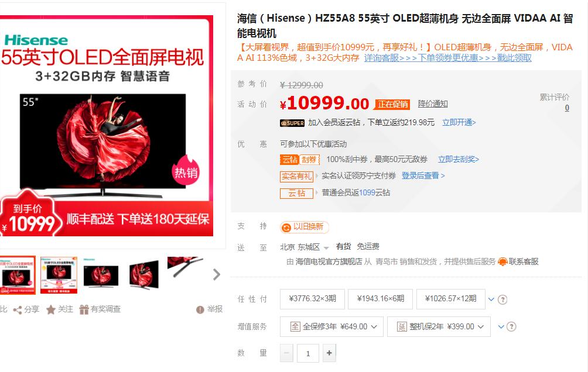Click the share (分享) icon
Image resolution: width=588 pixels, height=372 pixels.
pyautogui.click(x=17, y=309)
